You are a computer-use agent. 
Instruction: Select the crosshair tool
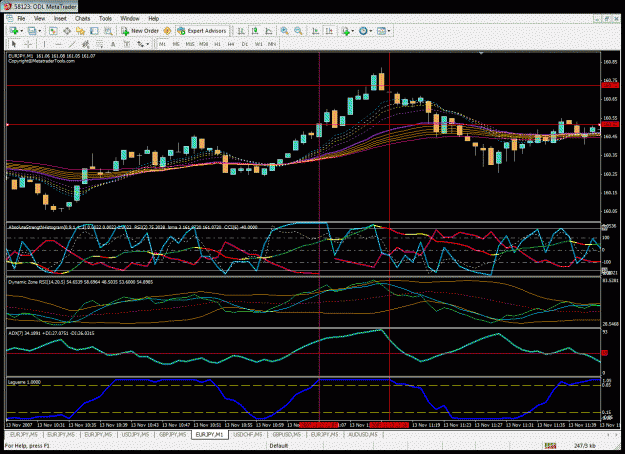(x=28, y=44)
